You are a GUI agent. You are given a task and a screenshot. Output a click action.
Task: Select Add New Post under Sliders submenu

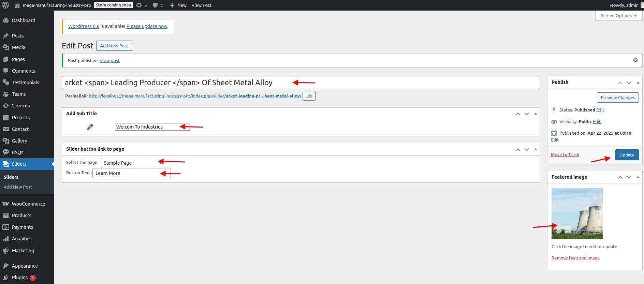point(18,187)
